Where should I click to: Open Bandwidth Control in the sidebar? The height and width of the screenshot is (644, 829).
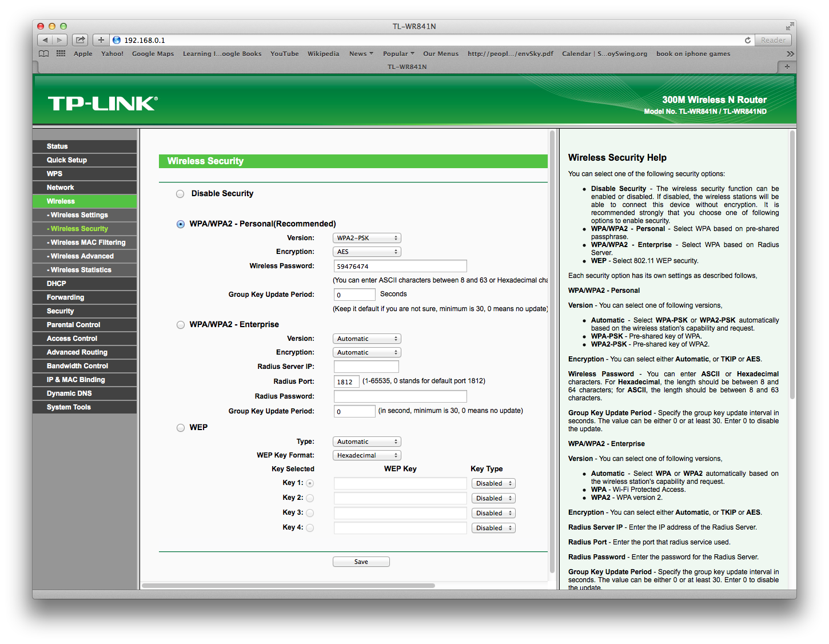[x=85, y=366]
